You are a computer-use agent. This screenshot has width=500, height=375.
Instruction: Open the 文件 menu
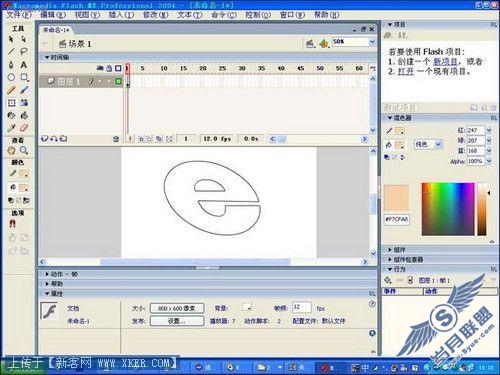point(19,15)
